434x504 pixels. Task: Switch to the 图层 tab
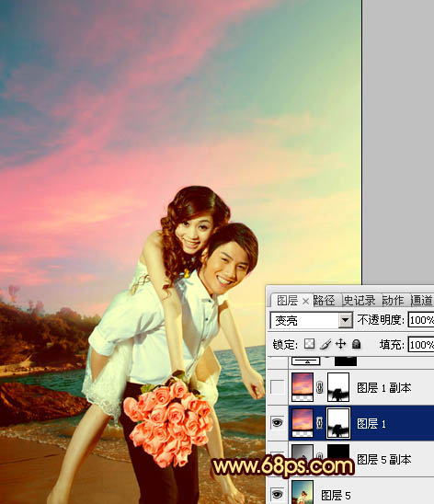click(287, 301)
